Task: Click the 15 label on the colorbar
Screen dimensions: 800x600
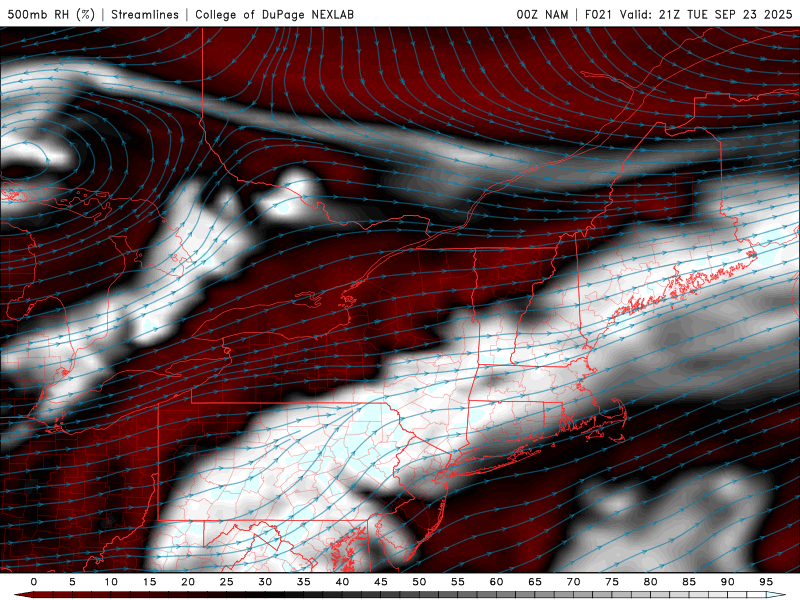Action: click(x=149, y=582)
